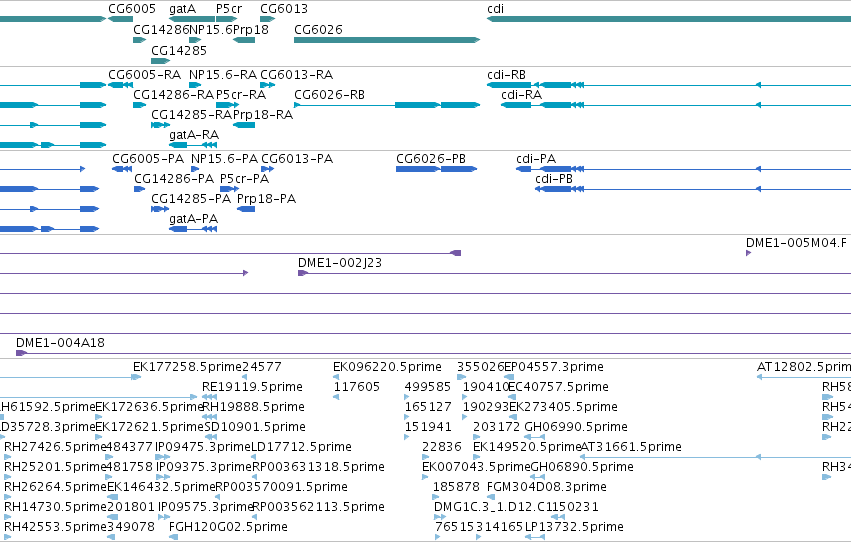Click feature 185878

coord(456,488)
